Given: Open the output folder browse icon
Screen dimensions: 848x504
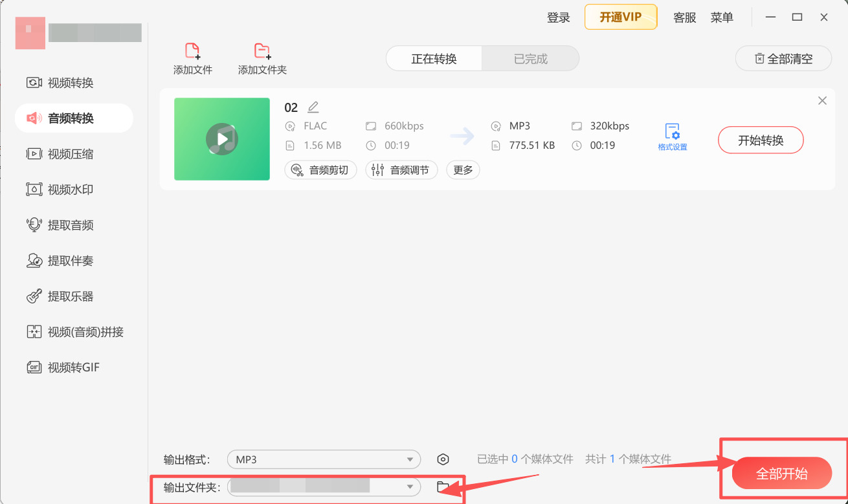Looking at the screenshot, I should pyautogui.click(x=444, y=487).
